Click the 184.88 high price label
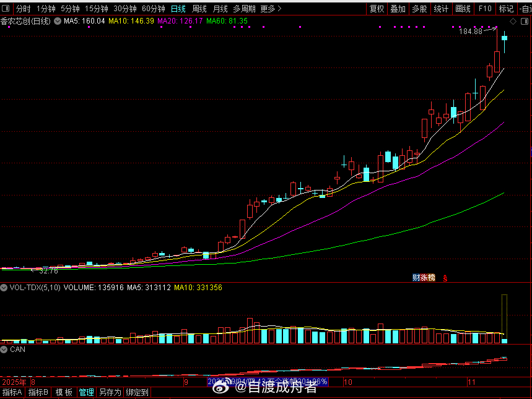Image resolution: width=532 pixels, height=399 pixels. (471, 32)
